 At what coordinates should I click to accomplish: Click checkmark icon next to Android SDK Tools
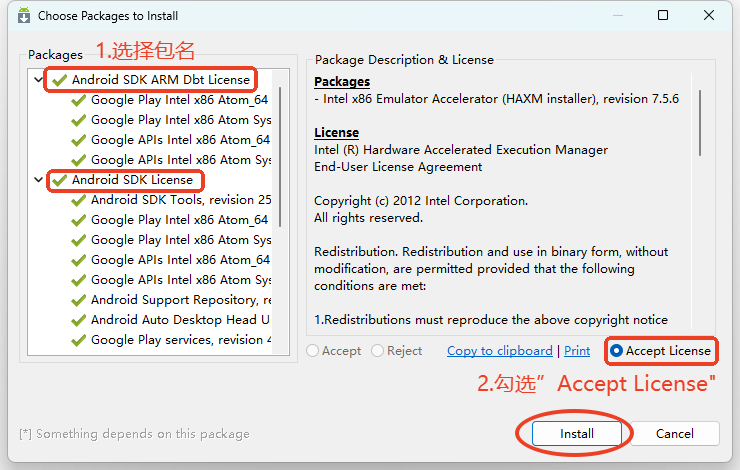click(x=78, y=200)
